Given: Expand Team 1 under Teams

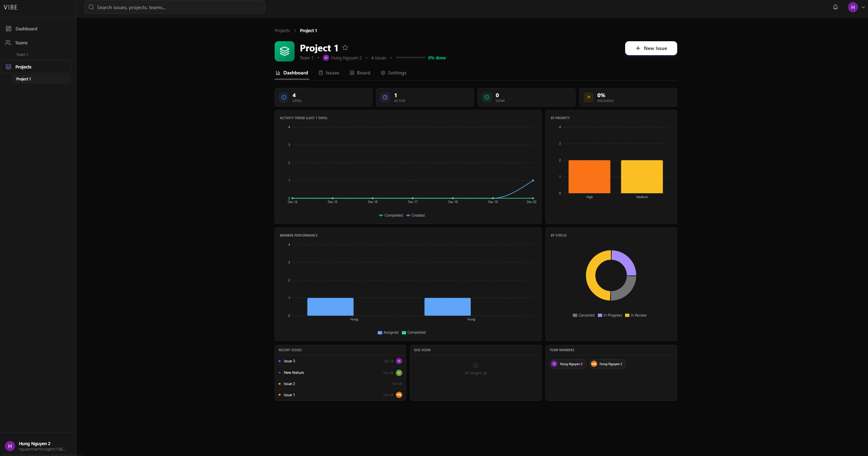Looking at the screenshot, I should point(22,54).
